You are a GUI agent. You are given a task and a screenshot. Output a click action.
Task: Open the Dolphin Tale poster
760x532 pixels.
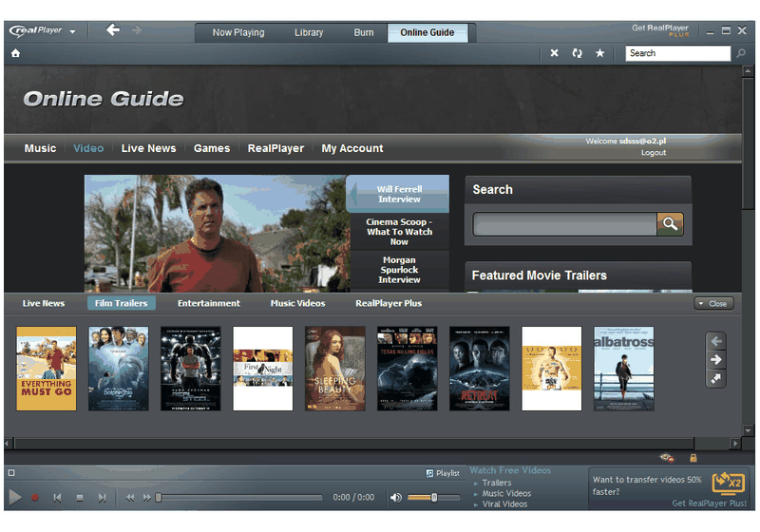[118, 369]
